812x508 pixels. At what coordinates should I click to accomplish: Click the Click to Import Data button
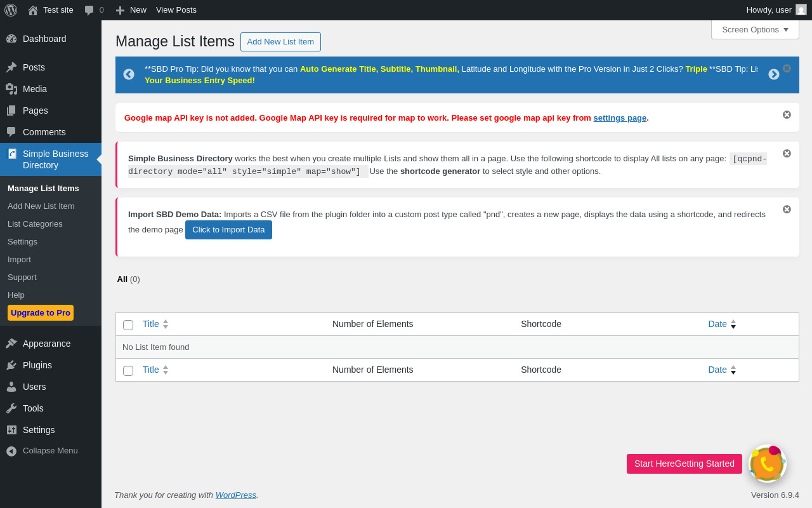click(228, 230)
